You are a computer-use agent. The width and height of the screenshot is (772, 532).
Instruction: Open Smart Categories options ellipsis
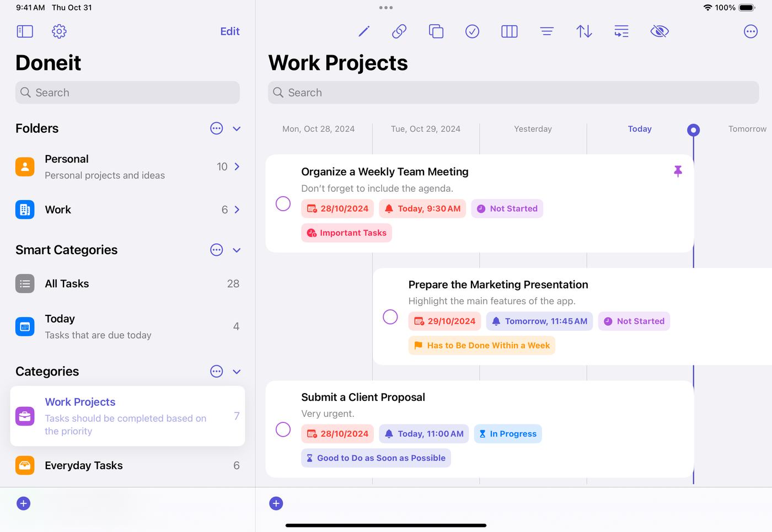[x=217, y=250]
